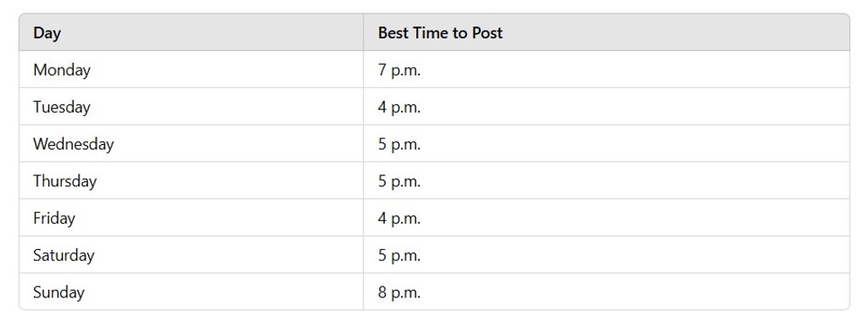Select the Tuesday cell
The height and width of the screenshot is (322, 868).
point(191,107)
